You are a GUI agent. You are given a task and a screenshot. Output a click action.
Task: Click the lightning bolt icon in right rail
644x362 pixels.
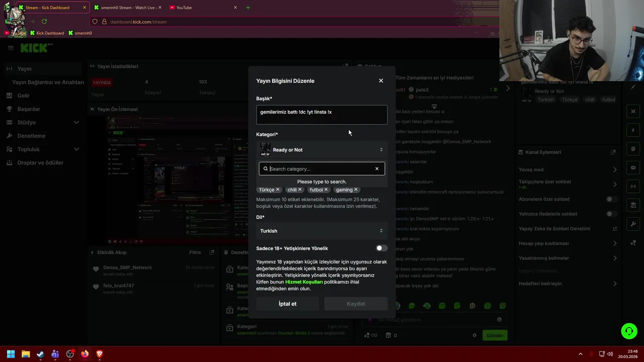(x=633, y=130)
